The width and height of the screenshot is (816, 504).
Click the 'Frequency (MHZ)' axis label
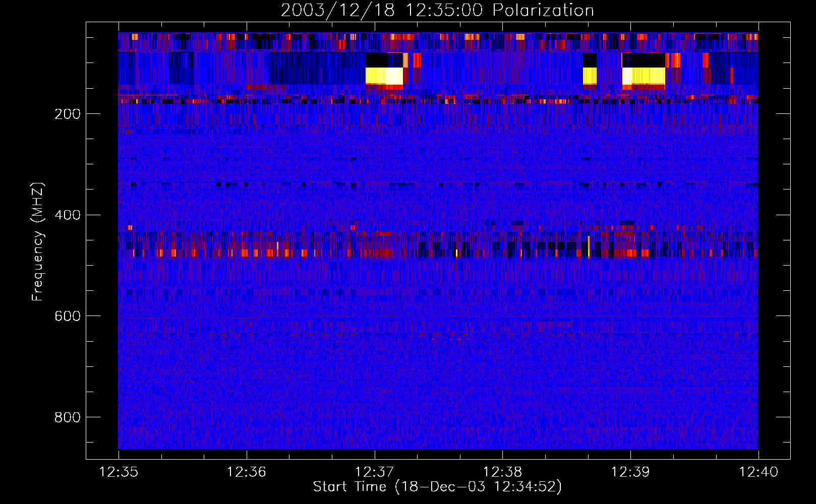(37, 242)
